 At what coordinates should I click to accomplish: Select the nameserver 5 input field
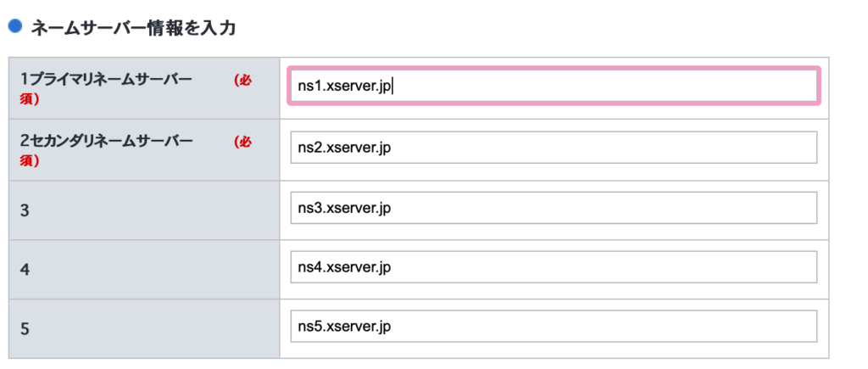(554, 327)
